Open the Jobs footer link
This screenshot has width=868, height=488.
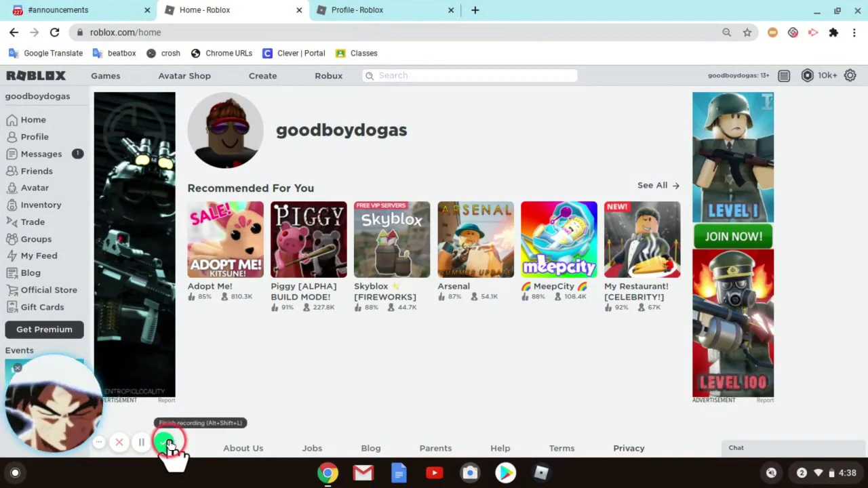(312, 448)
